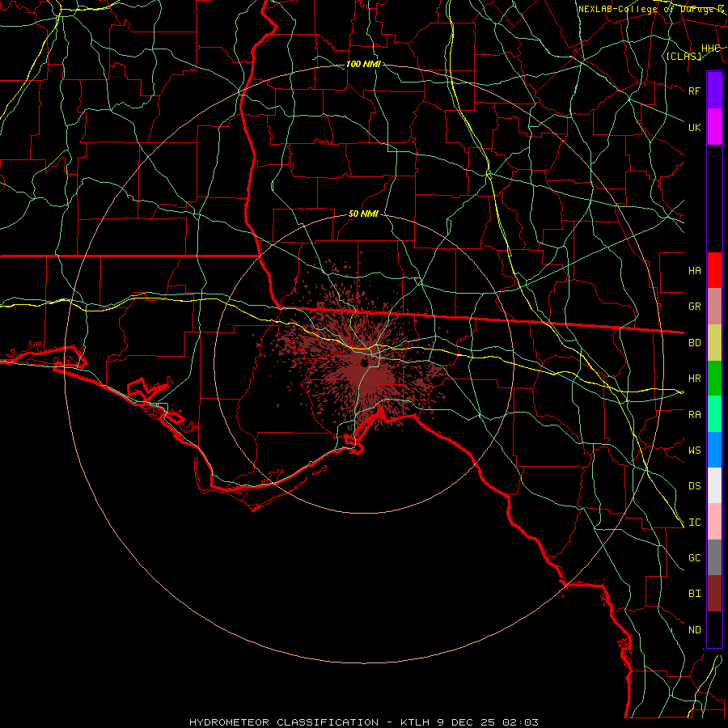Click the WS legend label
Screen dimensions: 728x728
click(694, 451)
